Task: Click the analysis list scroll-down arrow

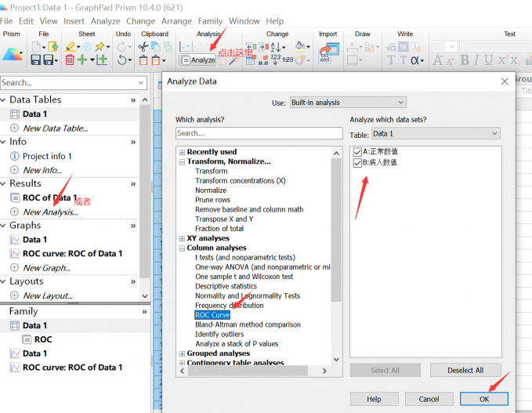Action: coord(336,360)
